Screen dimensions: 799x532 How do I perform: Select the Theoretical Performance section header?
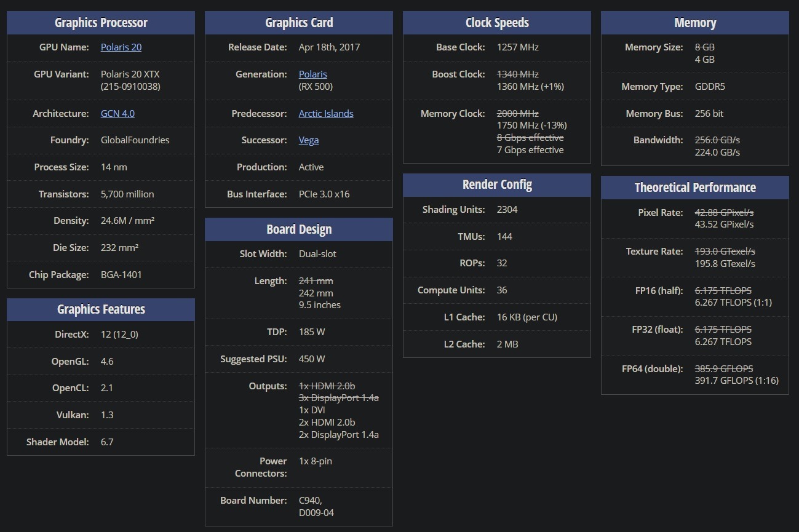click(x=695, y=188)
